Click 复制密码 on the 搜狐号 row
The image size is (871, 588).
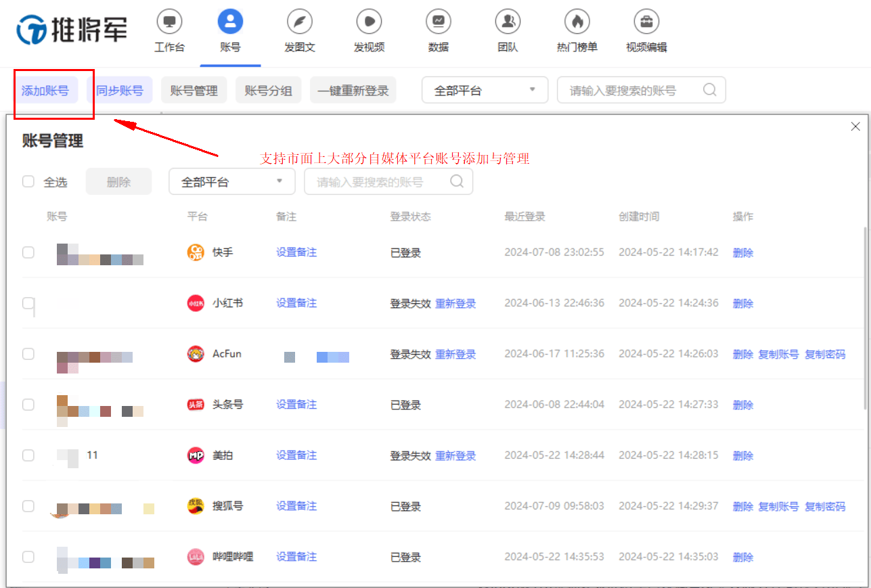(825, 506)
